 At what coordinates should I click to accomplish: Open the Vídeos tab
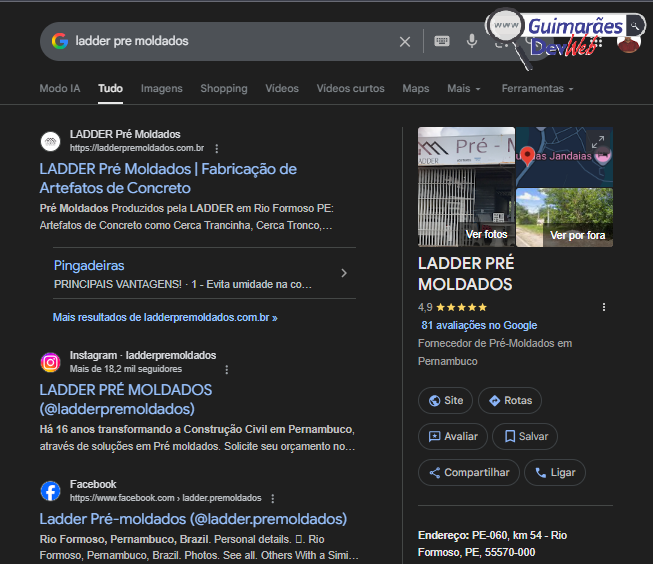282,88
